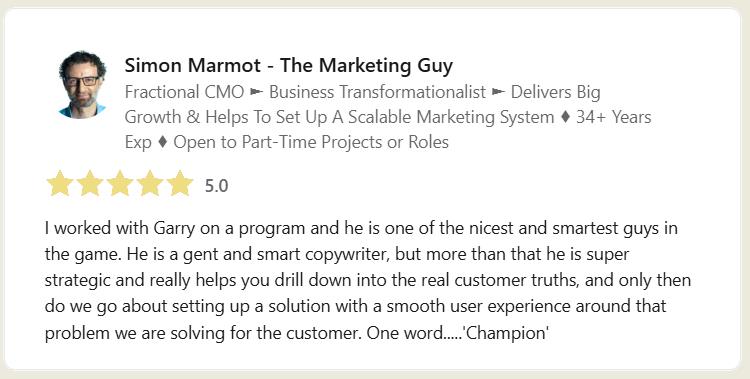
Task: Open the Simon Marmot - The Marketing Guy name
Action: point(288,66)
